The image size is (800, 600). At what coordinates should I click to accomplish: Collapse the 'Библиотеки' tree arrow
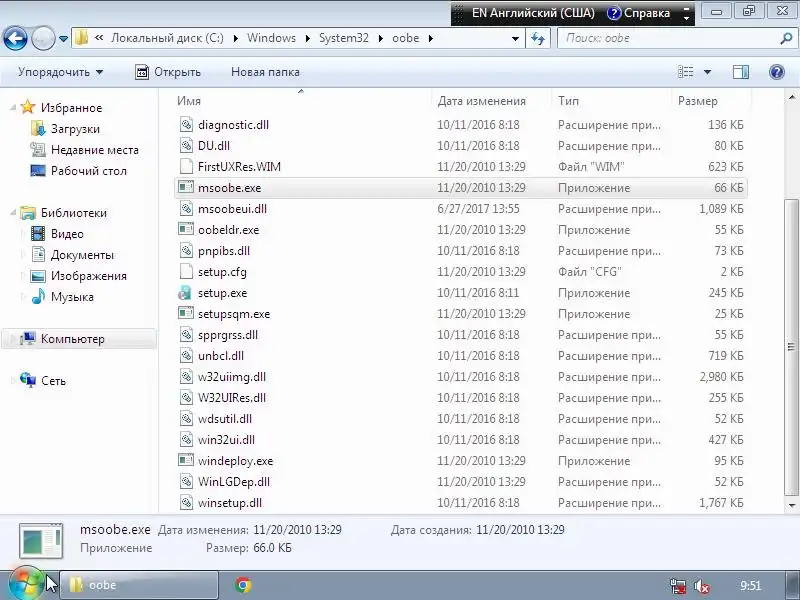pyautogui.click(x=13, y=213)
